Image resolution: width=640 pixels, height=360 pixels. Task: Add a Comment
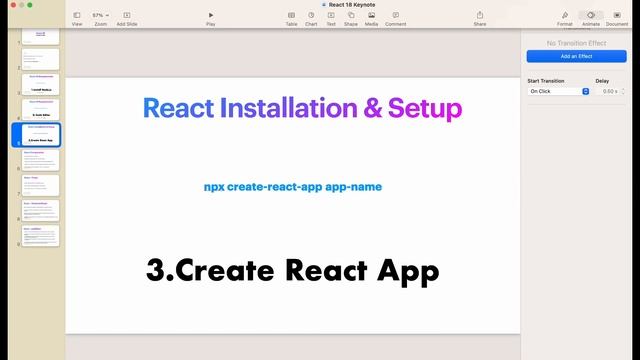(x=396, y=18)
